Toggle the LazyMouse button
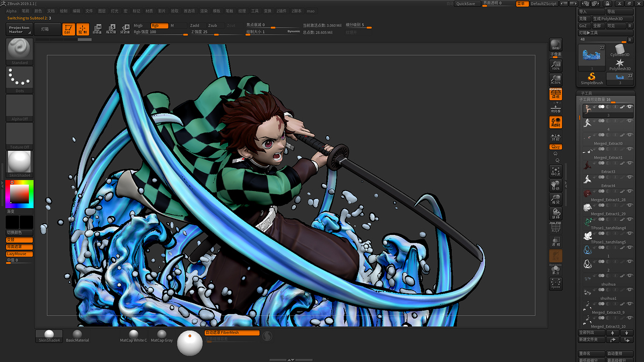 (19, 254)
